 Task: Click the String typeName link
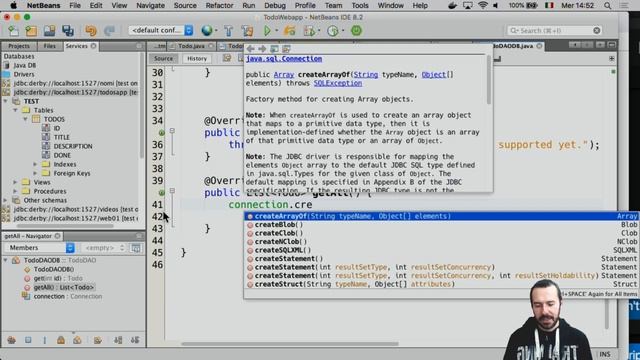coord(366,75)
